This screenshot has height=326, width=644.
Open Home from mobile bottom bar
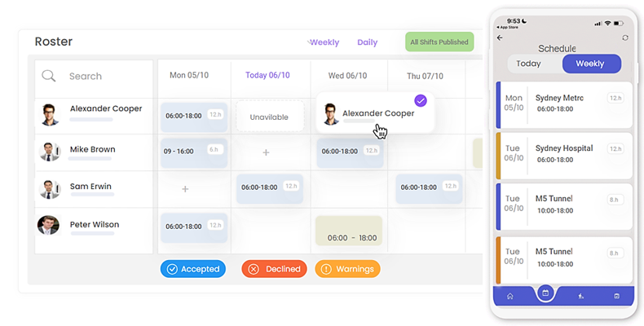[x=510, y=296]
